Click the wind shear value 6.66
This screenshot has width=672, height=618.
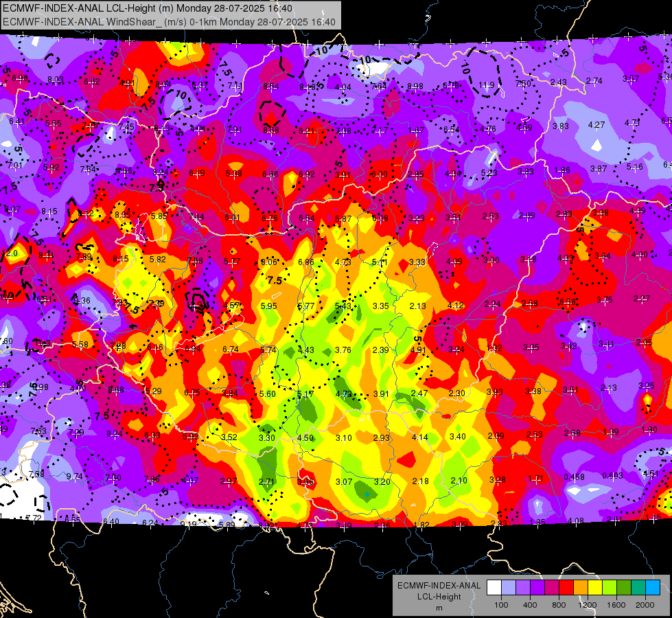point(270,174)
